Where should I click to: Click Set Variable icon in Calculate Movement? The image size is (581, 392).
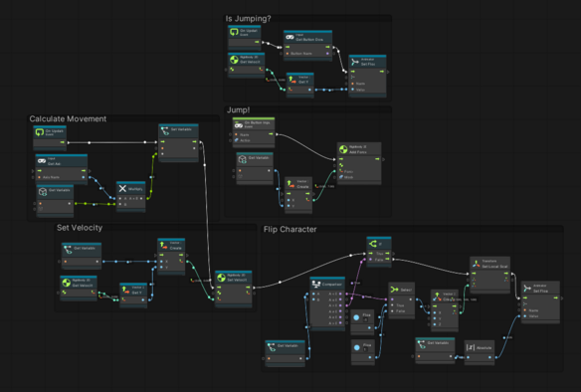(165, 130)
